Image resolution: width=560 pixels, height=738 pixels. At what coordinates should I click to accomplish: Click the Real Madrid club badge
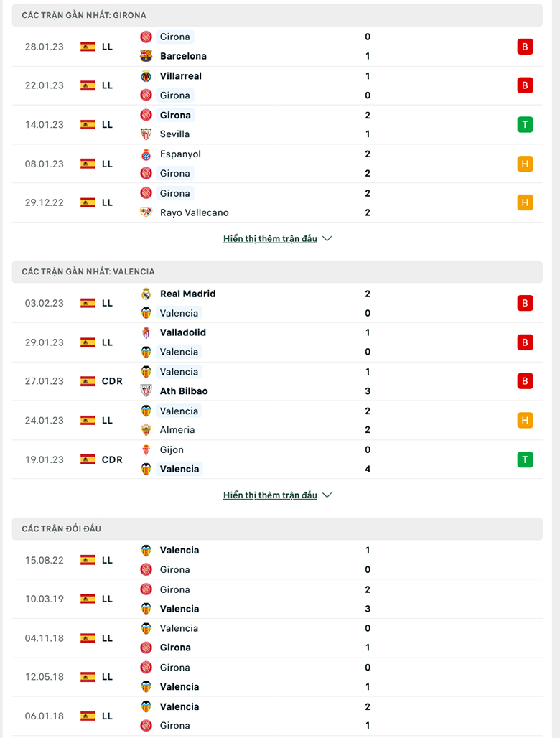pyautogui.click(x=146, y=294)
